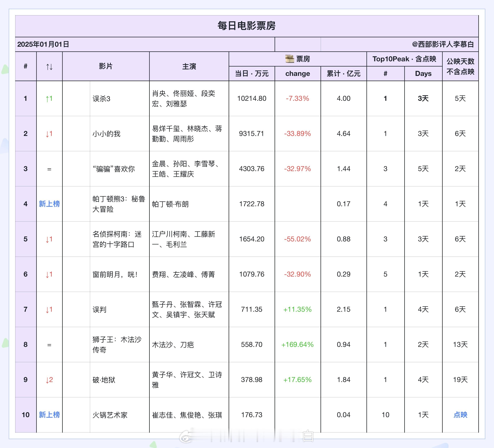Click the movie title 窗前明月，咣！

115,274
